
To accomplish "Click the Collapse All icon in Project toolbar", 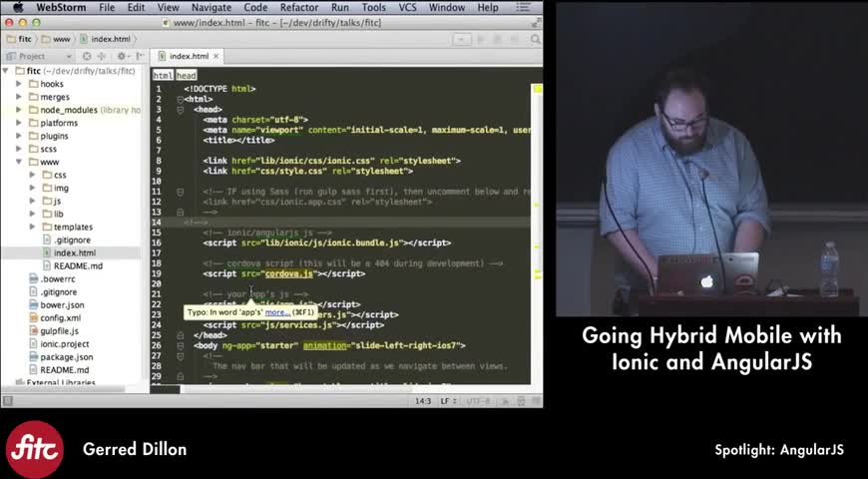I will coord(102,57).
